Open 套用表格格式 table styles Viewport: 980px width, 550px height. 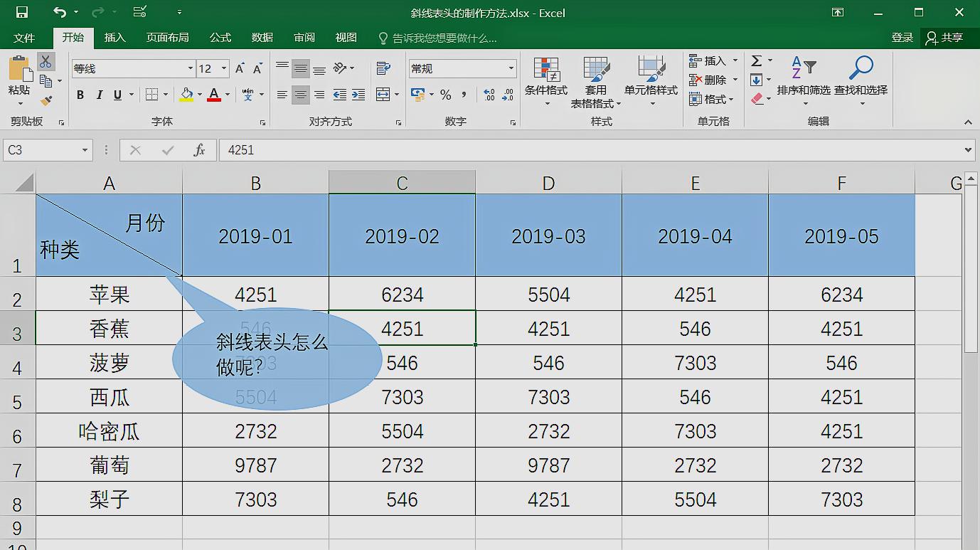click(596, 82)
